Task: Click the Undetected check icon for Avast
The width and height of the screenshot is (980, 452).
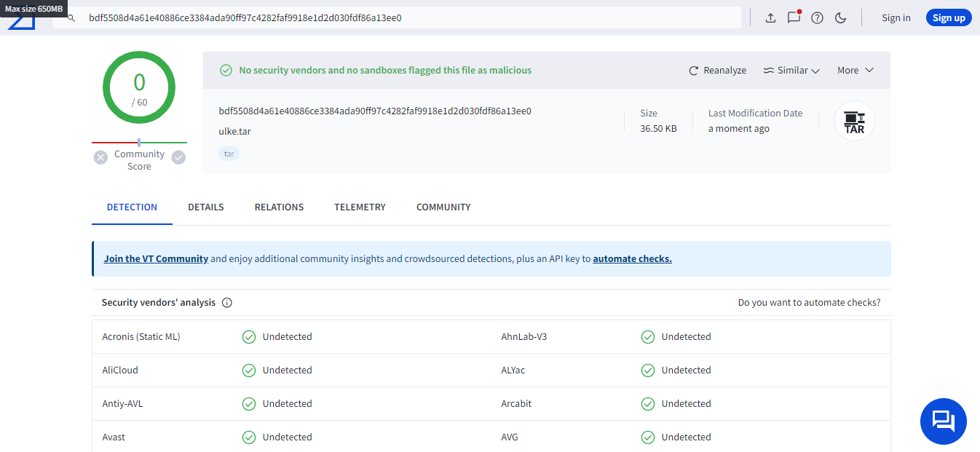Action: coord(249,437)
